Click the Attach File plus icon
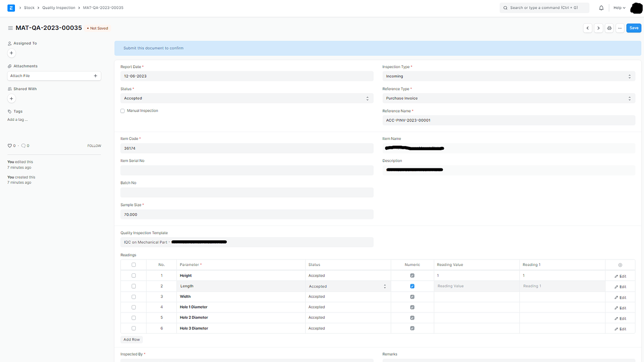This screenshot has width=644, height=362. pos(95,76)
